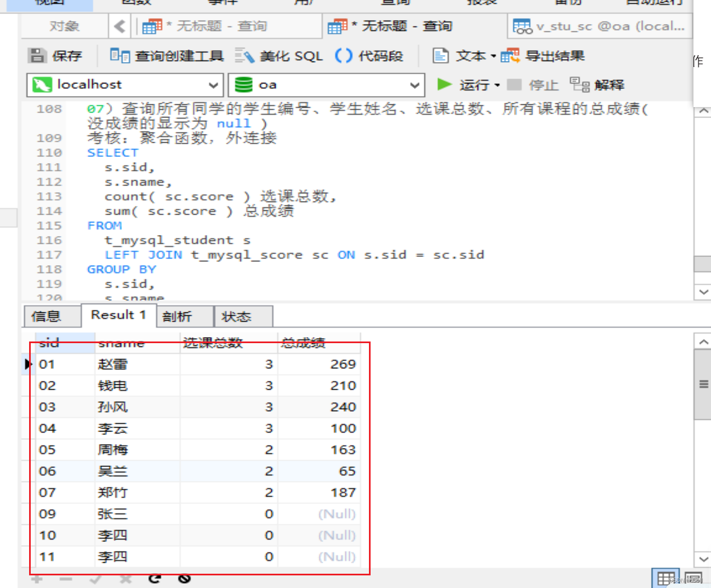
Task: Open the v_stu_sc @oa tab
Action: tap(600, 26)
